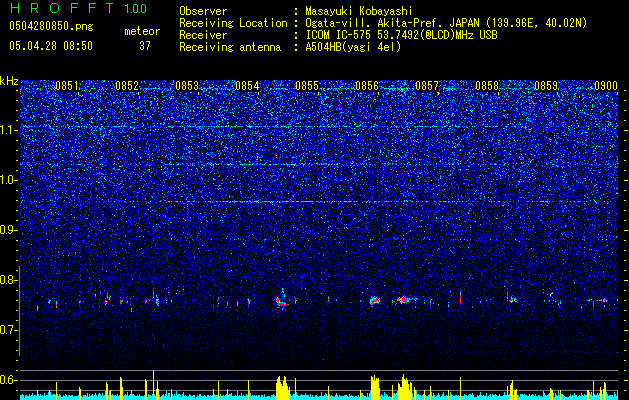Click the 0852 time marker
The width and height of the screenshot is (629, 400).
tap(127, 86)
